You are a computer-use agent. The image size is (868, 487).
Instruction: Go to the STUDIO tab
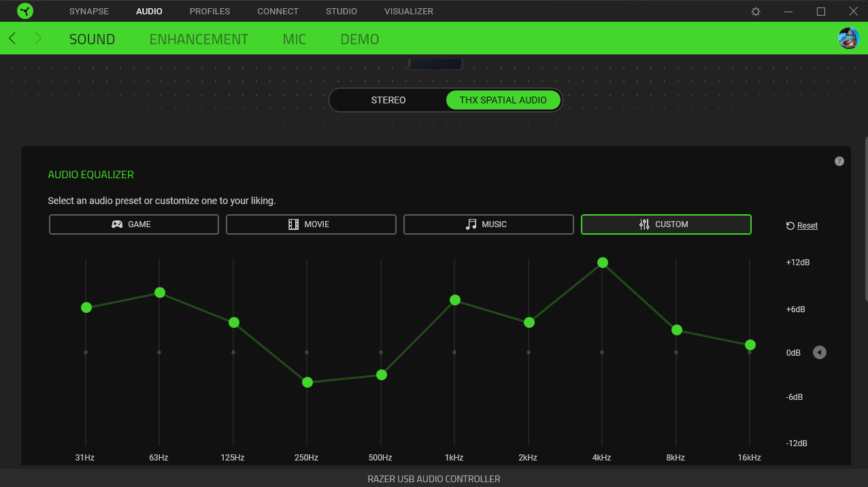(x=341, y=12)
